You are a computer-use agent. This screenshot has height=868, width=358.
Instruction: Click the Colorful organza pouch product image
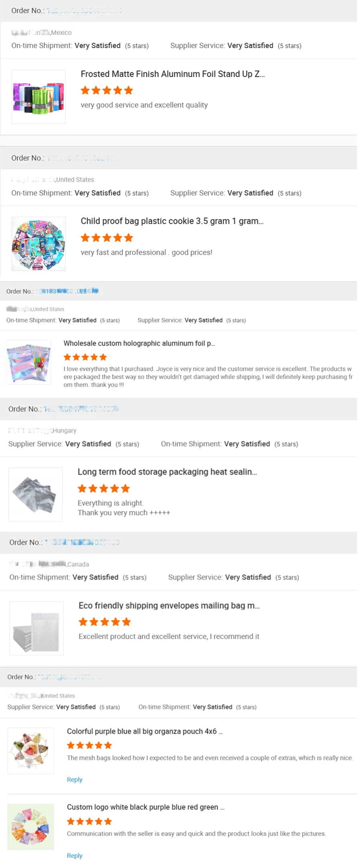pyautogui.click(x=31, y=751)
